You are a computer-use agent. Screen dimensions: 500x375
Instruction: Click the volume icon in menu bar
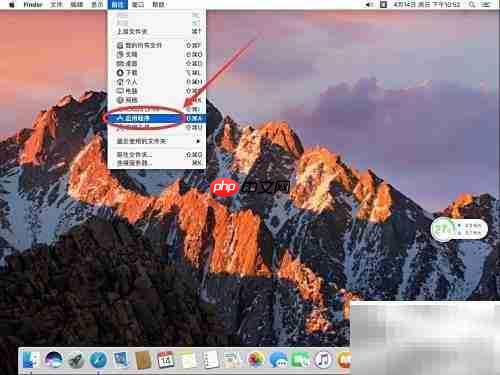369,5
